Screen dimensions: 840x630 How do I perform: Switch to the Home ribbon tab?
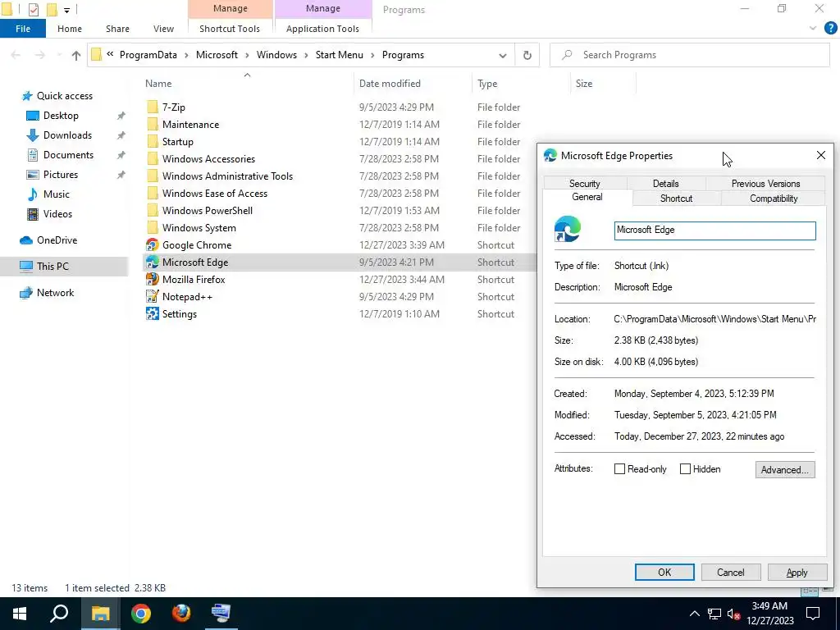click(70, 29)
